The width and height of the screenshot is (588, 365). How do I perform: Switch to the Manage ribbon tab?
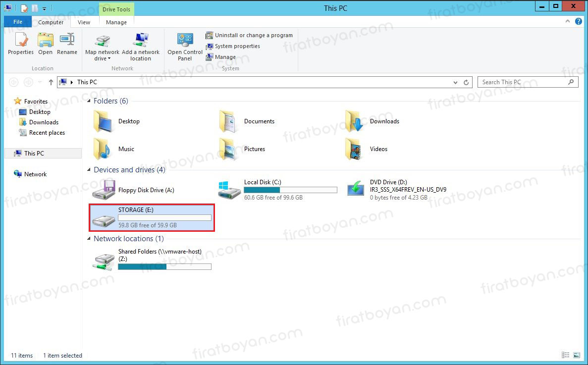(116, 22)
